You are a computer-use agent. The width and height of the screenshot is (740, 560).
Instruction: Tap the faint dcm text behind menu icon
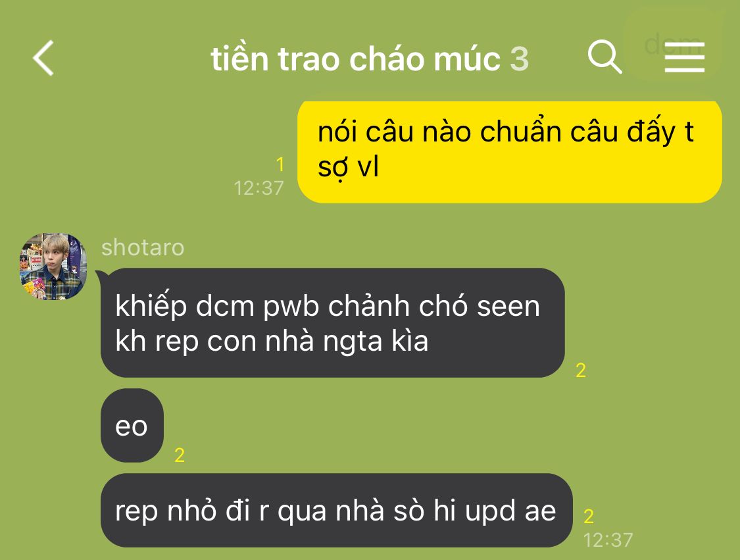672,44
